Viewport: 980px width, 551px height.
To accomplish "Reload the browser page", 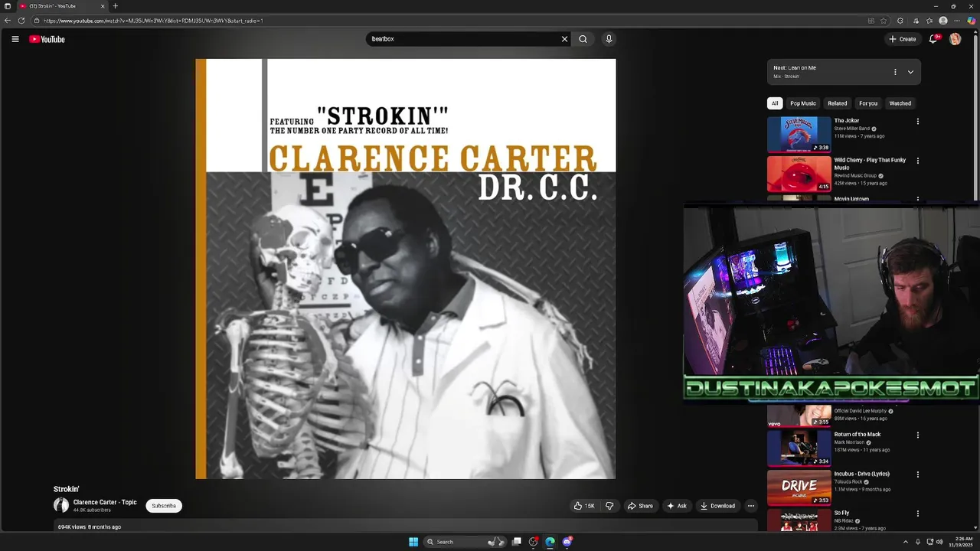I will click(21, 21).
